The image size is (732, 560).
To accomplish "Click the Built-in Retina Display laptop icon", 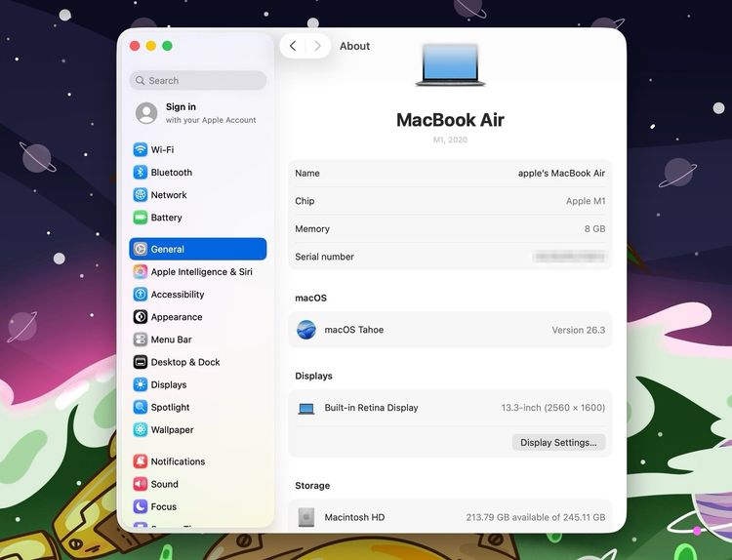I will (306, 409).
